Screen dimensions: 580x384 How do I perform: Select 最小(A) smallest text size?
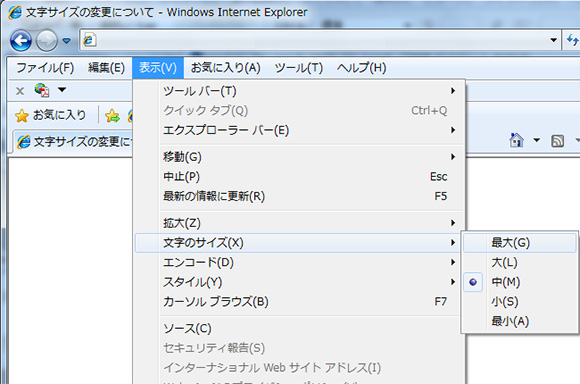coord(520,321)
